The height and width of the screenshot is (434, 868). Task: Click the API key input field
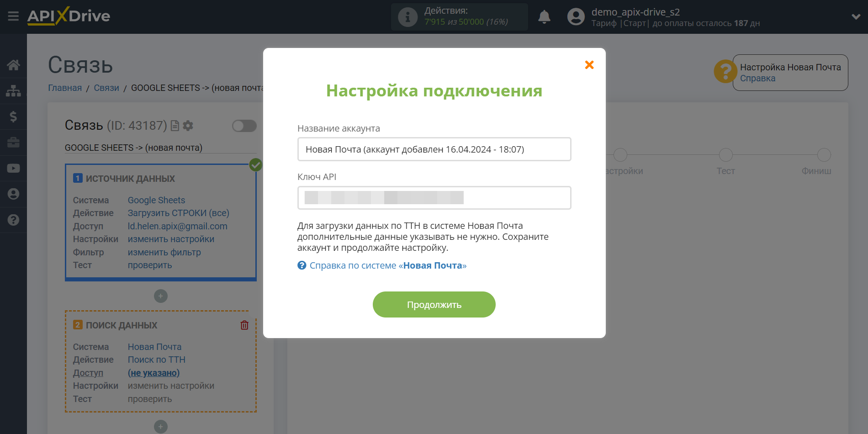434,198
